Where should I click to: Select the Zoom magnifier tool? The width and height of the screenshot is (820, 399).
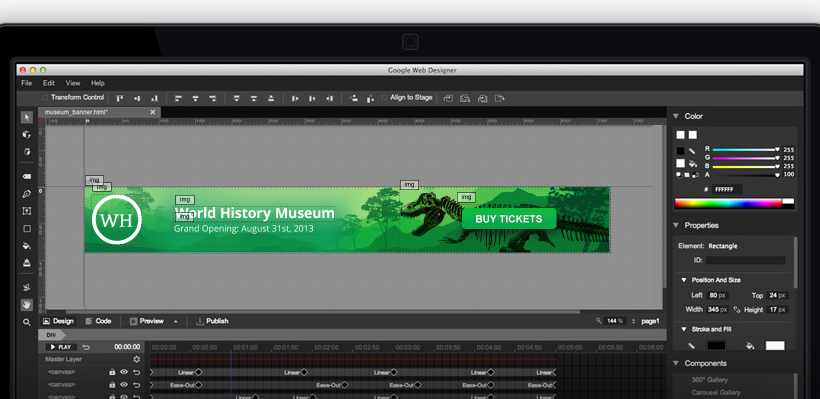(27, 322)
